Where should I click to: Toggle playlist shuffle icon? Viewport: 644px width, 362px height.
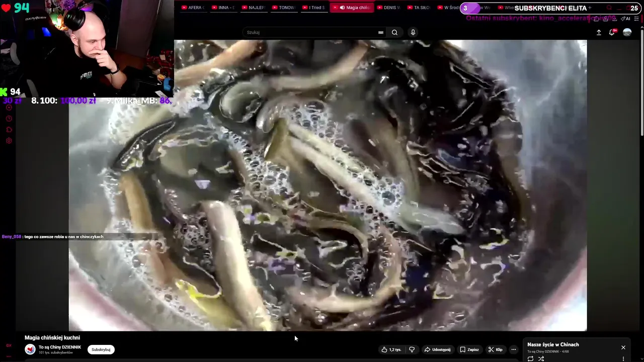pos(541,358)
